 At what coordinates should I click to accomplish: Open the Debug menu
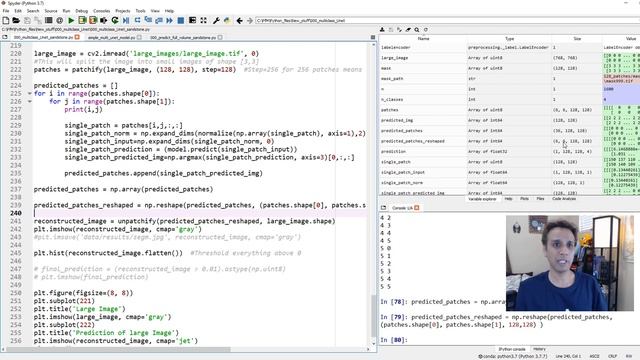click(x=82, y=11)
